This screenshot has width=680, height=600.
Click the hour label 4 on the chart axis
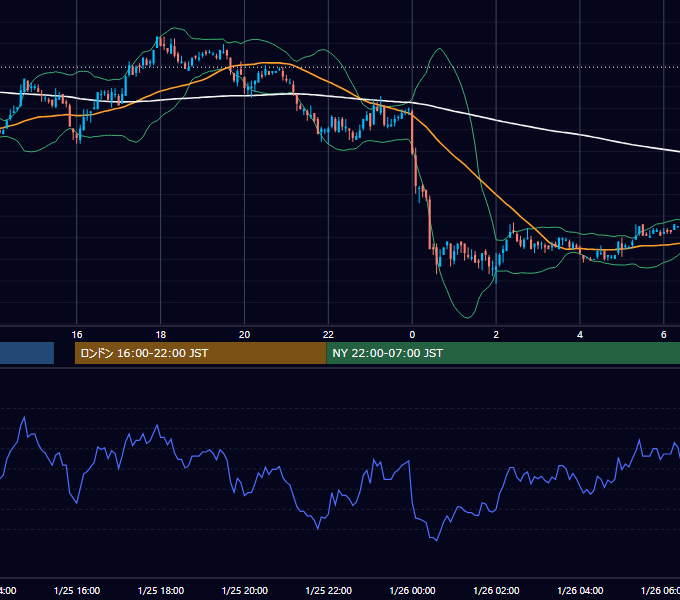(580, 335)
